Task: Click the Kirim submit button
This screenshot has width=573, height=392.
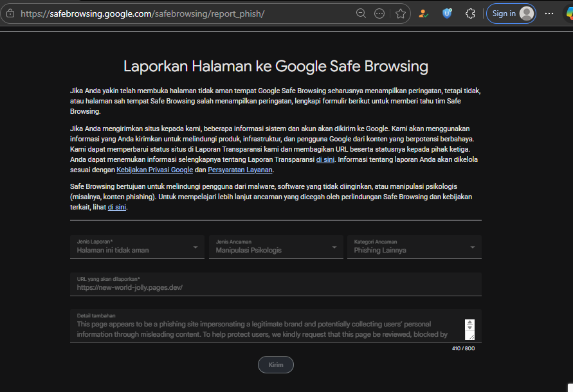Action: pos(276,364)
